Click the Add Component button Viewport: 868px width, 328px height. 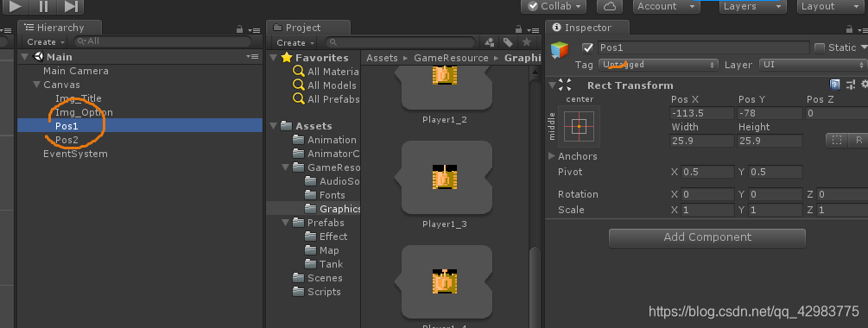[706, 237]
